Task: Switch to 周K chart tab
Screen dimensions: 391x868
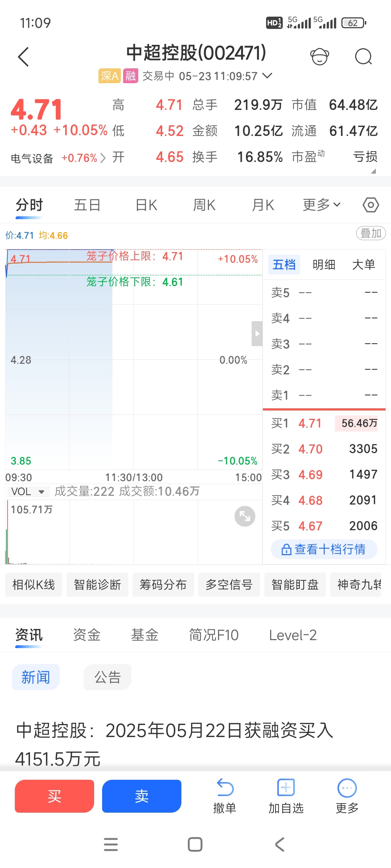Action: [204, 205]
